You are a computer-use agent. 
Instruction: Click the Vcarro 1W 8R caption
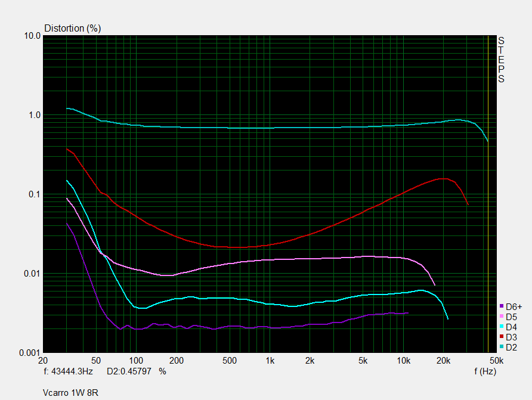coord(70,393)
